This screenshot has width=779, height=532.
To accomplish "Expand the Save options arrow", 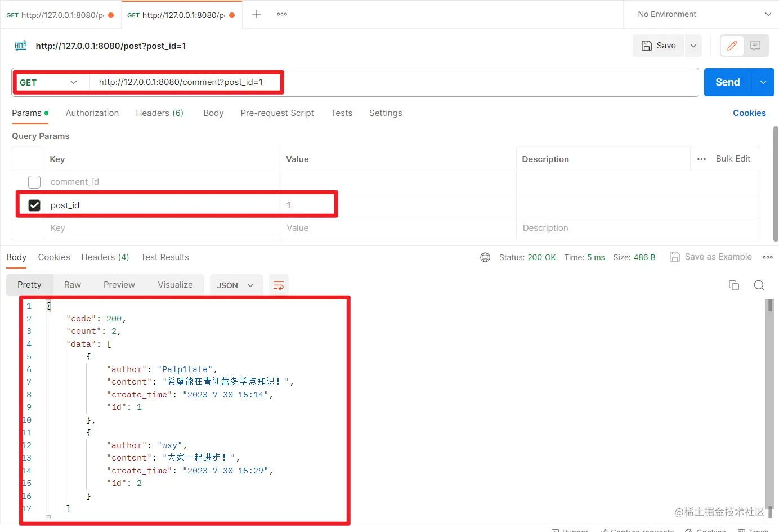I will [693, 46].
